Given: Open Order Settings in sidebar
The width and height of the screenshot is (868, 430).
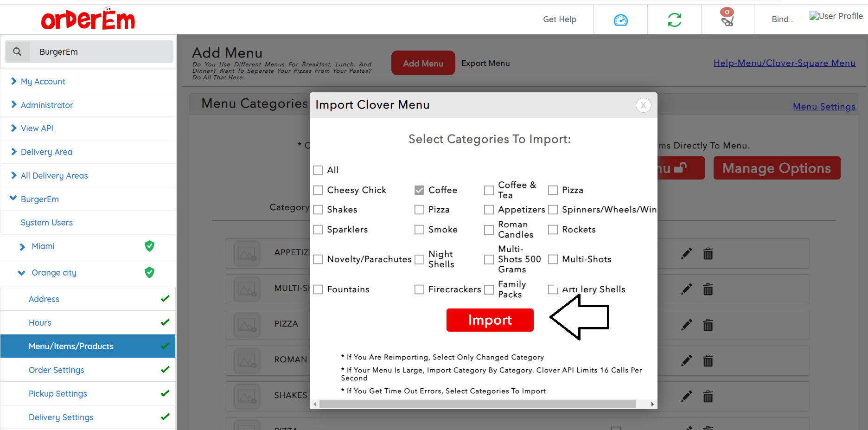Looking at the screenshot, I should pyautogui.click(x=57, y=370).
